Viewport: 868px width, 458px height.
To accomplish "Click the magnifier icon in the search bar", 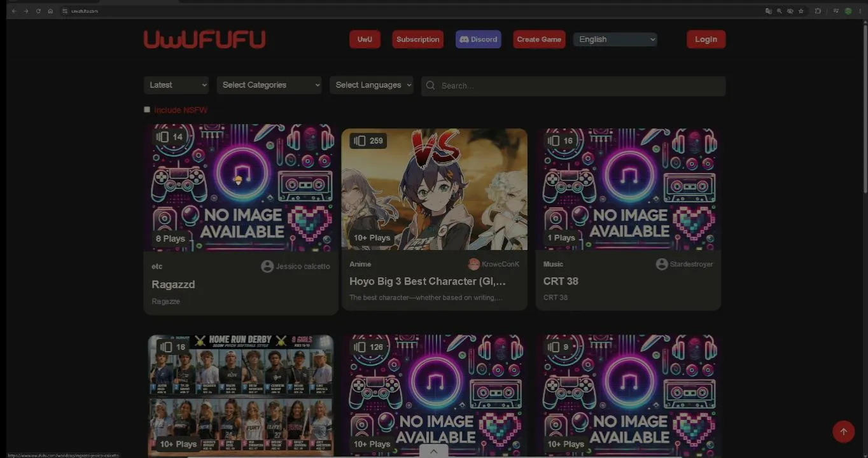I will 431,86.
